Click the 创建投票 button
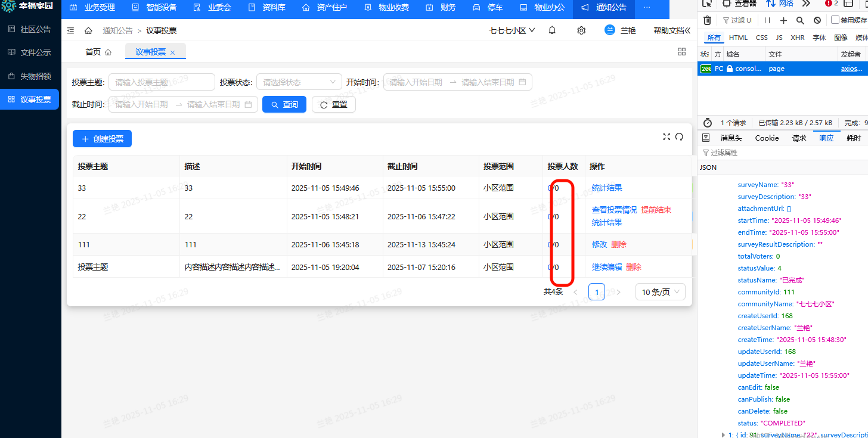 click(102, 139)
